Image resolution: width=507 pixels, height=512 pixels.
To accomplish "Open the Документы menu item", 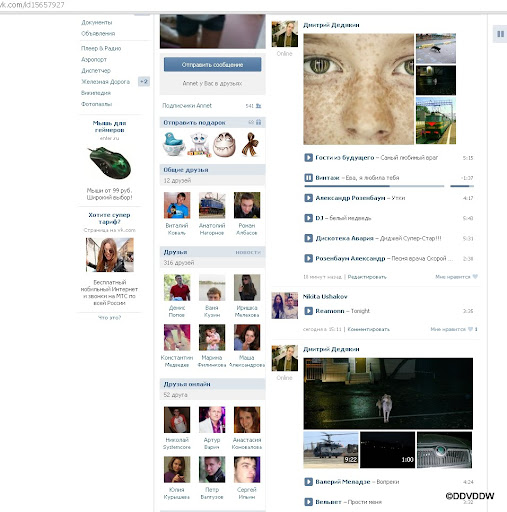I will click(x=97, y=22).
